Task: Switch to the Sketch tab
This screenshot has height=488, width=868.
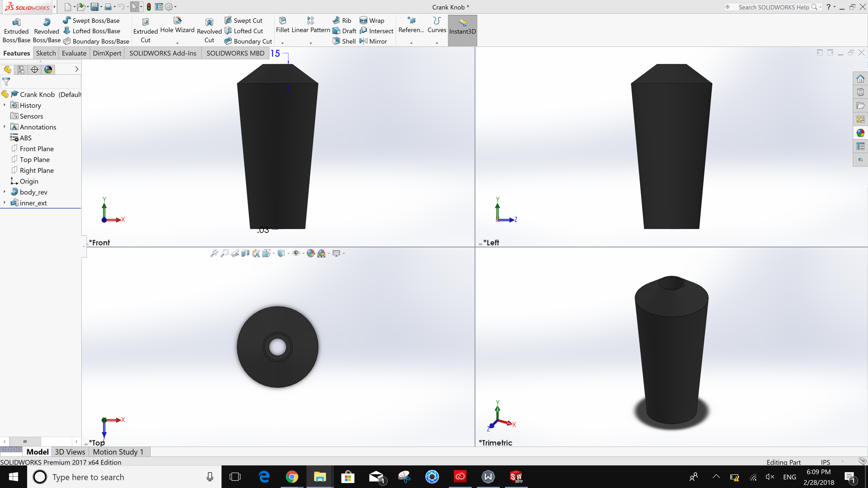Action: click(45, 53)
